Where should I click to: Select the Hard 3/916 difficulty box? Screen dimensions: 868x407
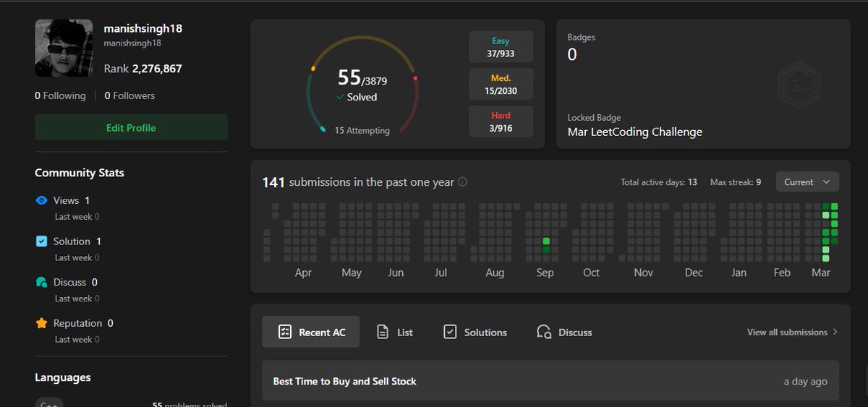[x=501, y=121]
